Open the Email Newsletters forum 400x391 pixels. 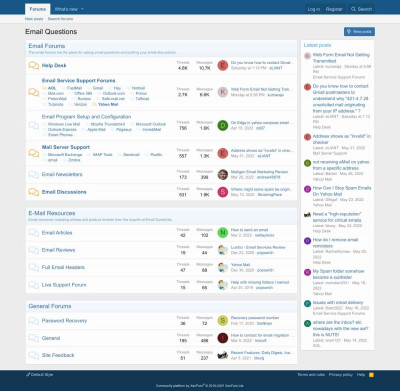point(62,174)
